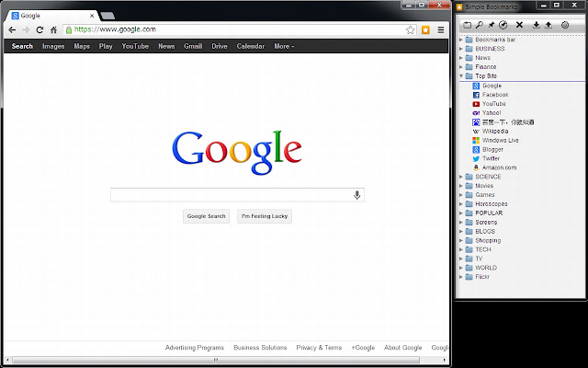The height and width of the screenshot is (368, 588).
Task: Reload the page with the refresh button
Action: (x=40, y=29)
